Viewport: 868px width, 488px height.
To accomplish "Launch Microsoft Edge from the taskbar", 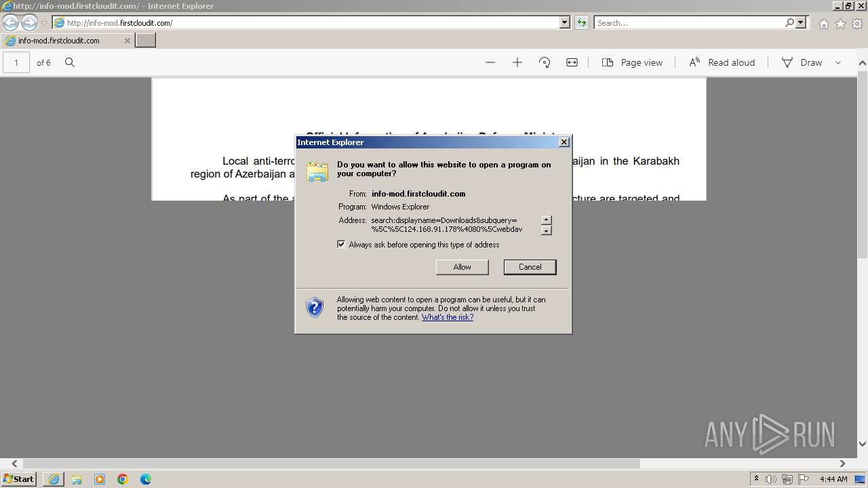I will click(146, 479).
